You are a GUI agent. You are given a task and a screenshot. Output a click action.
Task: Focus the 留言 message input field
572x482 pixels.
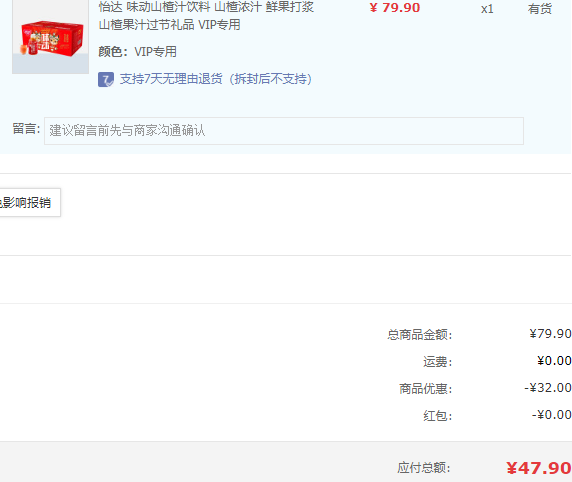[284, 131]
